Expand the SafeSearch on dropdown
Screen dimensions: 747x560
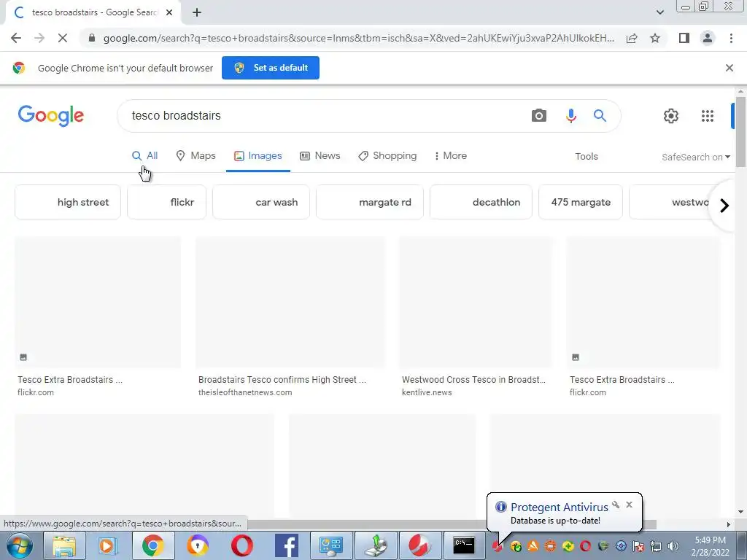695,157
